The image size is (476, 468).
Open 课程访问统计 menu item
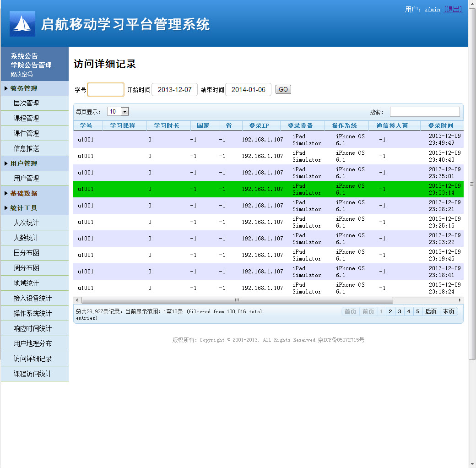pos(35,374)
